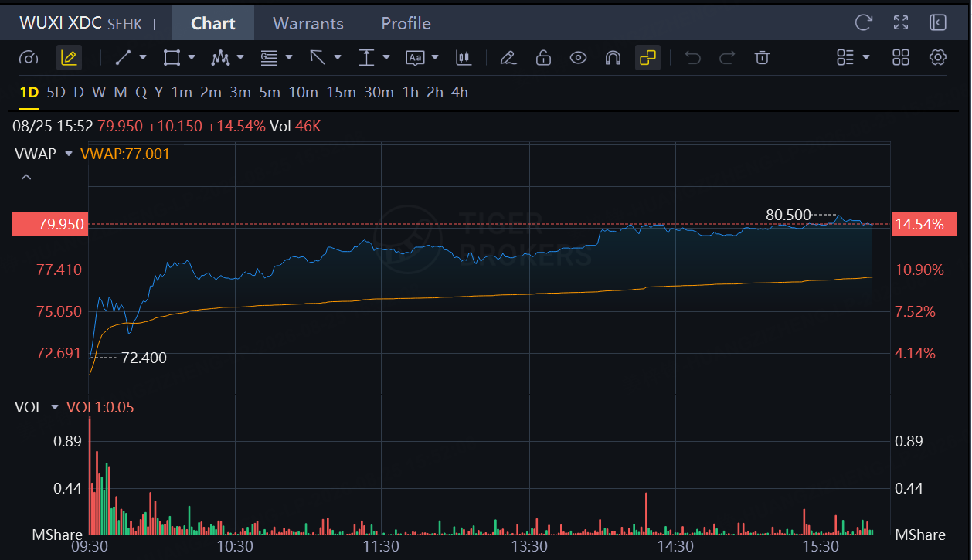Click the refresh icon in the header
This screenshot has height=560, width=972.
(864, 22)
